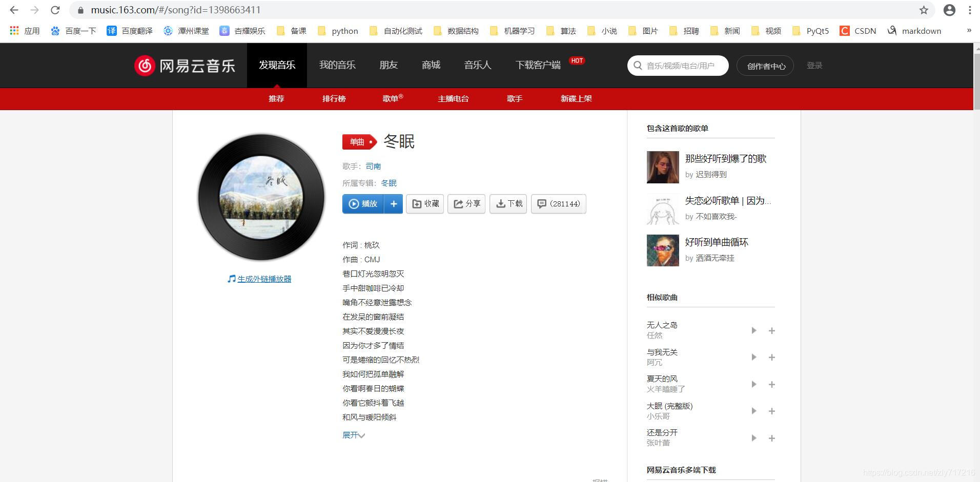Open the python bookmarks folder
Image resolution: width=980 pixels, height=482 pixels.
[338, 31]
